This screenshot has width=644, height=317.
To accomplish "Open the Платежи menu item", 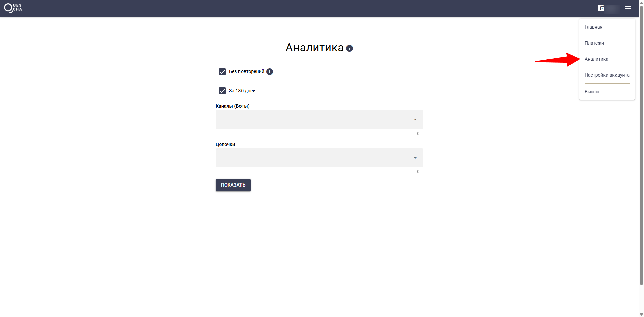I will pyautogui.click(x=594, y=43).
